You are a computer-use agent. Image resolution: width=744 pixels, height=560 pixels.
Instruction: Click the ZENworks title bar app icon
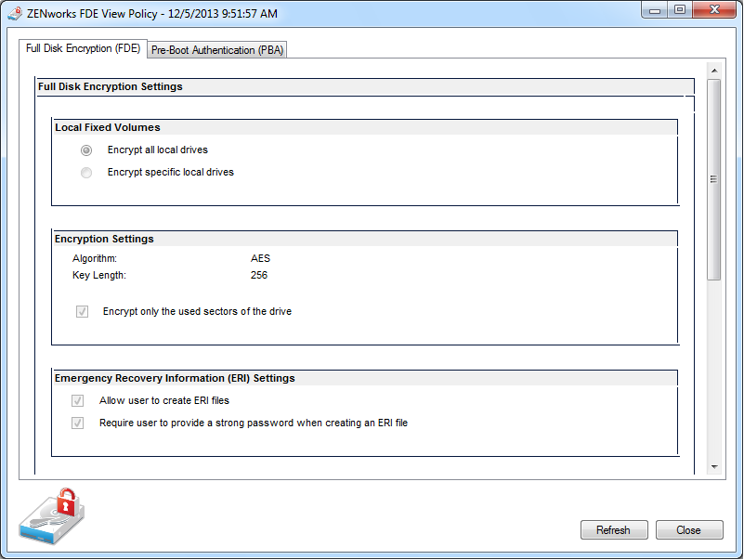coord(14,14)
